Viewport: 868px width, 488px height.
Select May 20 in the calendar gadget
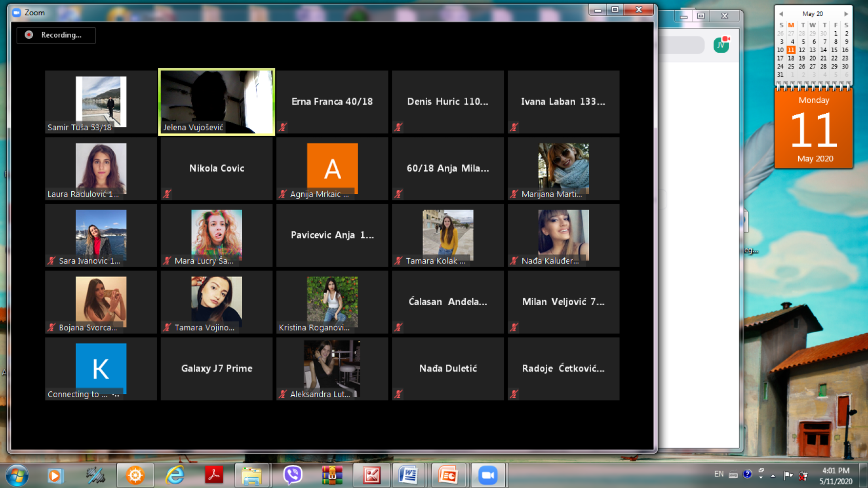pos(812,58)
